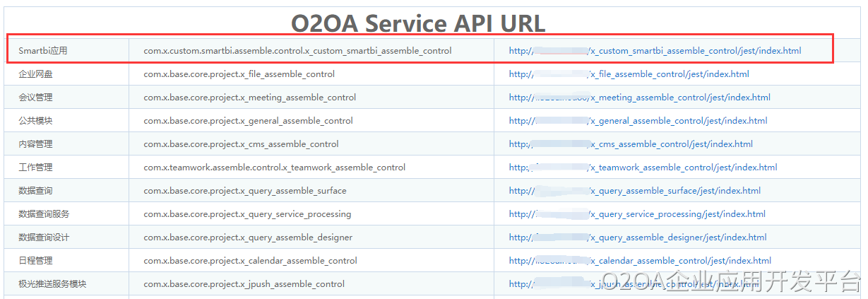Open the x_calendar_assemble_control jest link
The height and width of the screenshot is (299, 868).
[640, 261]
